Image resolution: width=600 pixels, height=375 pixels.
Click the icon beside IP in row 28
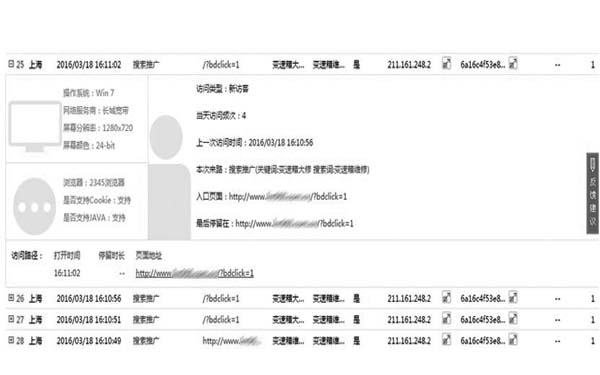click(446, 339)
